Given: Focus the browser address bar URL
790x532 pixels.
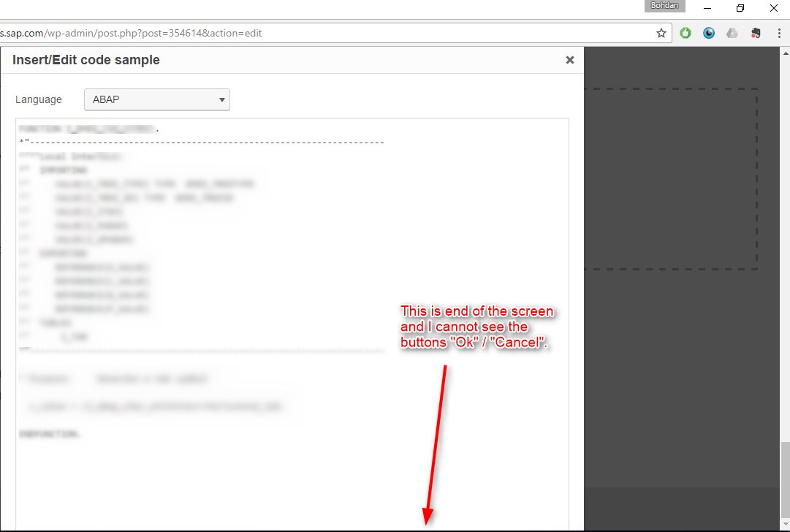Looking at the screenshot, I should [x=292, y=33].
